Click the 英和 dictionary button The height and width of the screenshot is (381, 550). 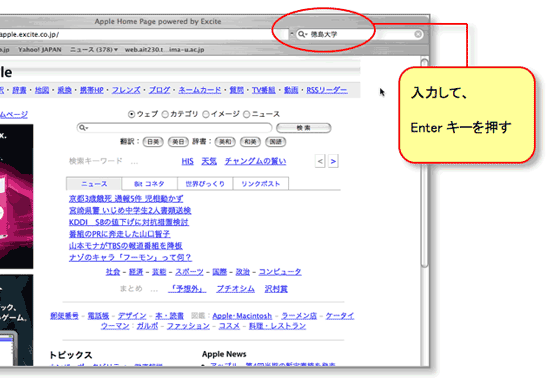click(225, 142)
